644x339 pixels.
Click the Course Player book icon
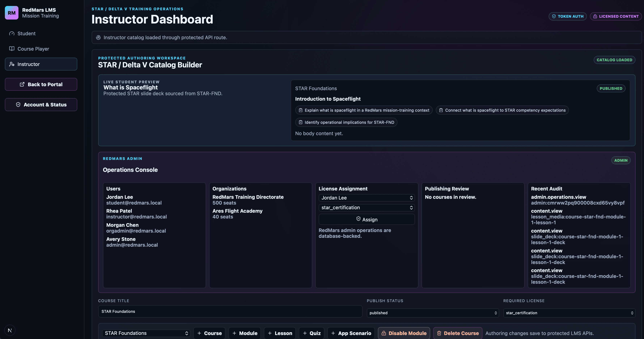pyautogui.click(x=12, y=49)
